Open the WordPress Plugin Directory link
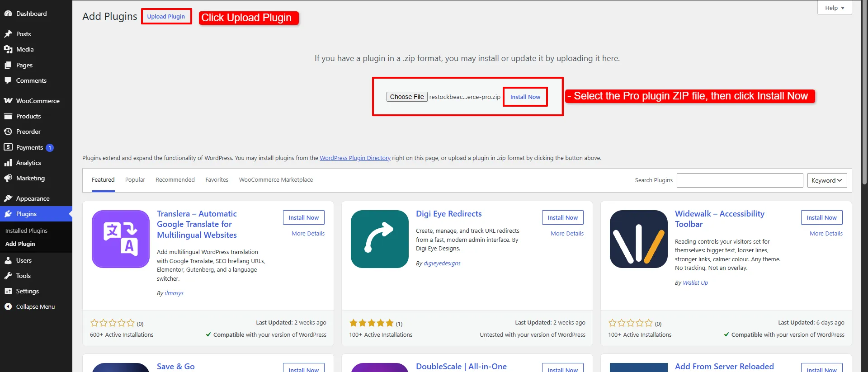Image resolution: width=868 pixels, height=372 pixels. click(355, 158)
